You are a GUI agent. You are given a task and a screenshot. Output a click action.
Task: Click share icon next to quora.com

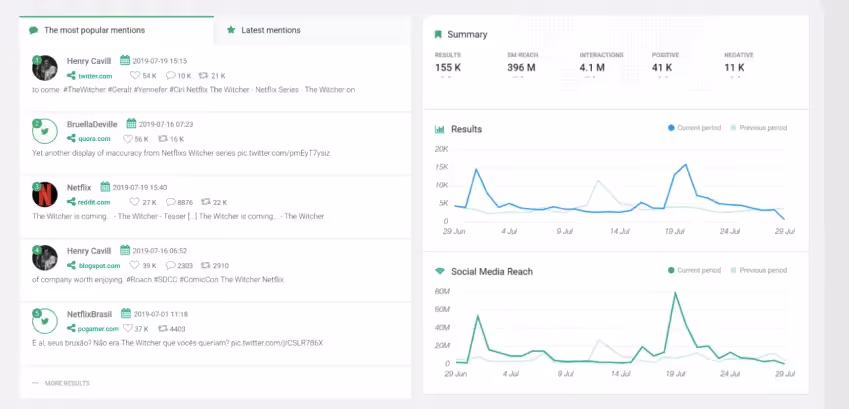click(71, 139)
